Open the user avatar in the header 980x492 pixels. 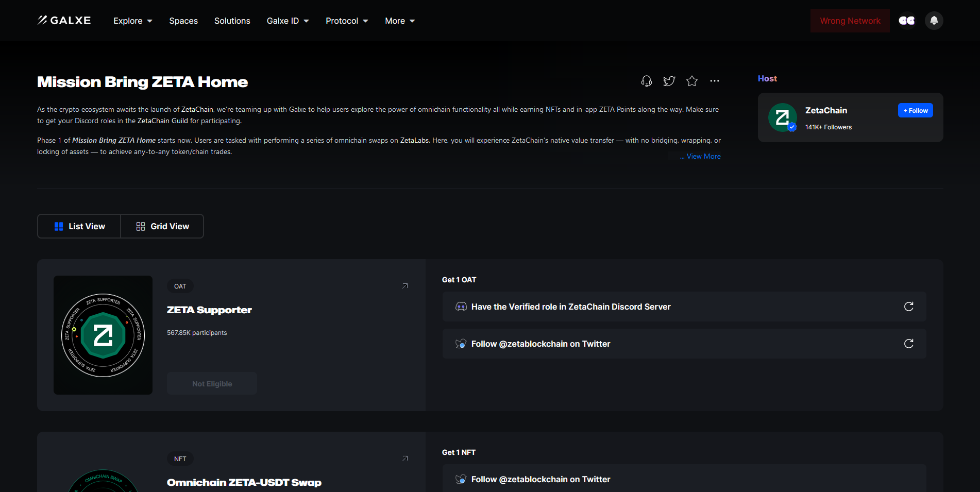click(906, 21)
